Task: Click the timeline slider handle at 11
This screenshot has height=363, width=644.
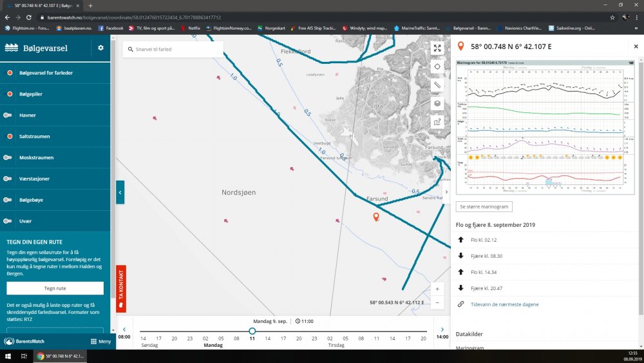Action: [x=252, y=331]
